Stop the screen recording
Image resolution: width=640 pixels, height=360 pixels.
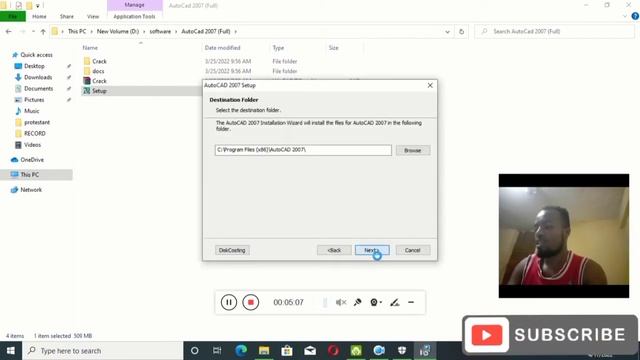(251, 302)
